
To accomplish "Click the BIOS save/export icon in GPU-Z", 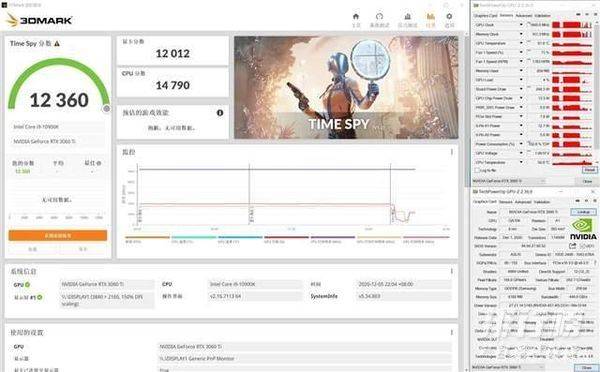I will click(572, 246).
